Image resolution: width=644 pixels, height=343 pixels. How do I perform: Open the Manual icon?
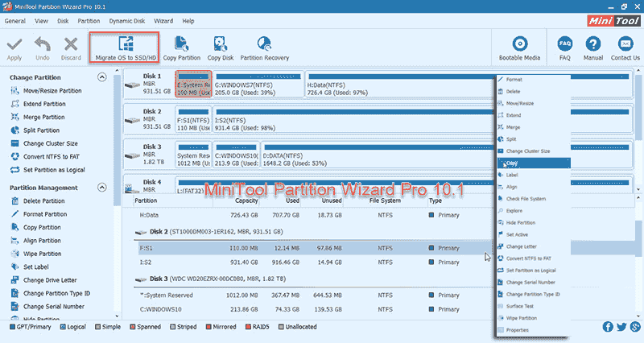(592, 43)
